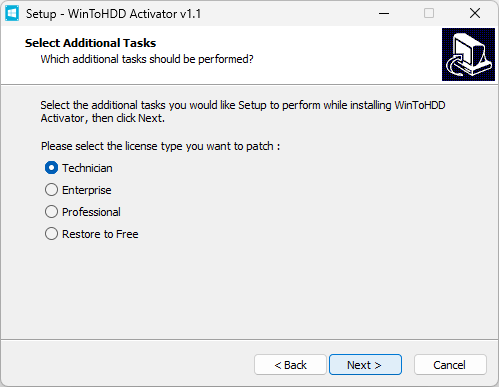Viewport: 499px width, 387px height.
Task: Click the Select Additional Tasks heading
Action: pos(90,43)
